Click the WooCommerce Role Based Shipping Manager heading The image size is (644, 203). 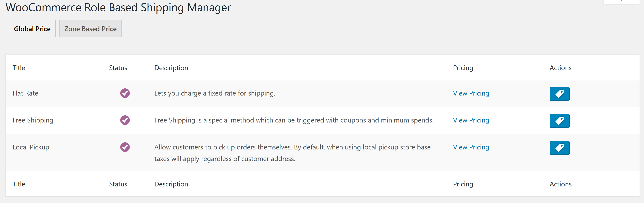(118, 8)
